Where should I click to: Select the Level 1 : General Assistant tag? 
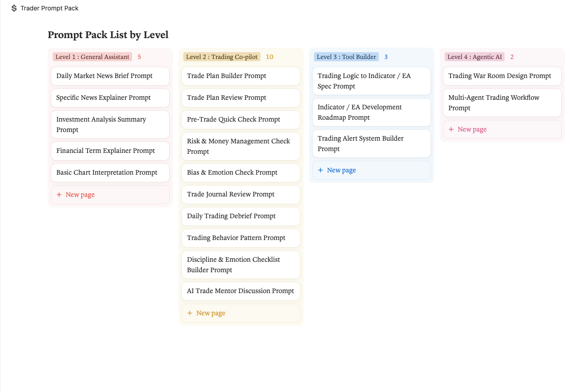[92, 57]
